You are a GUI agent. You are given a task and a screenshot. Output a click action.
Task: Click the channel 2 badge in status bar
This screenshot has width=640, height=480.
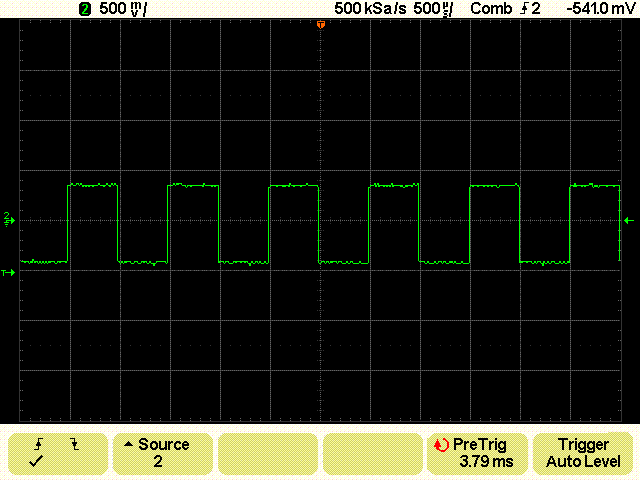tap(85, 9)
